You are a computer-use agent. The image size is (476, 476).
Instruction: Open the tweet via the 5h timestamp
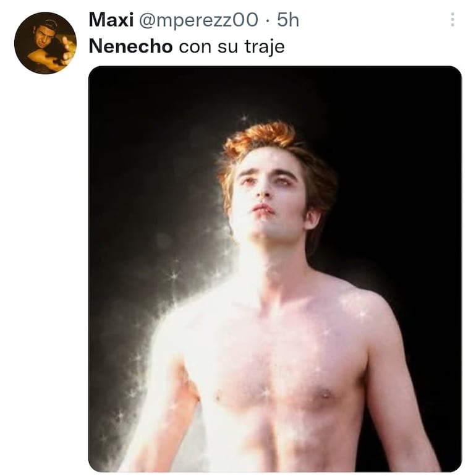click(x=288, y=20)
